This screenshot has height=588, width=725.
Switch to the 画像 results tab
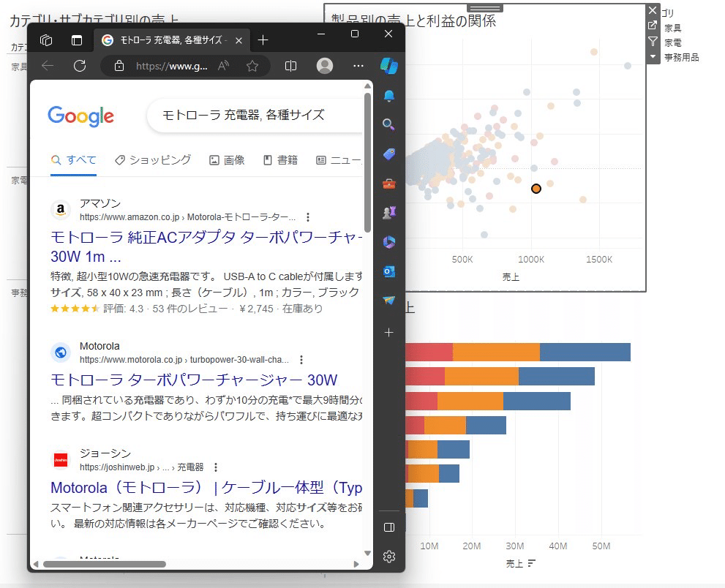227,160
